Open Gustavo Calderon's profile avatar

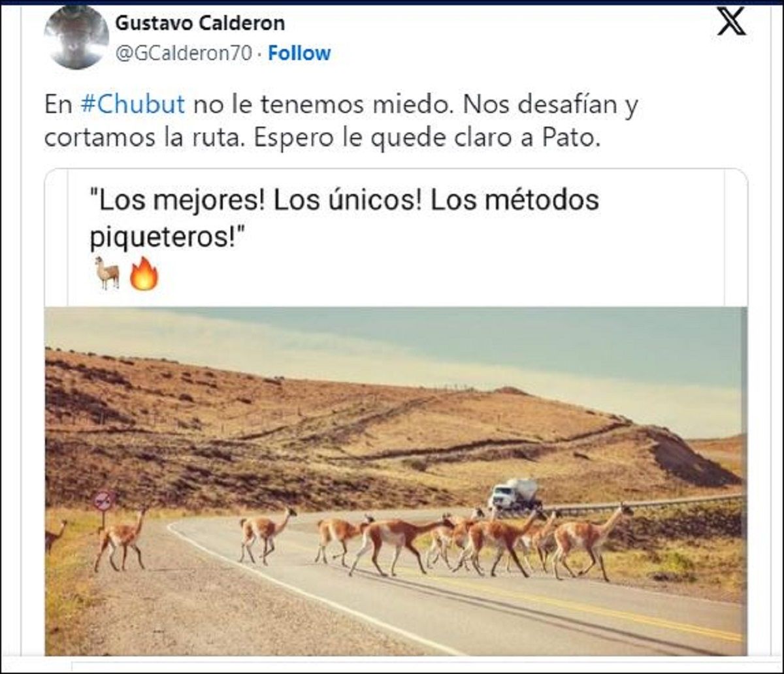[x=76, y=37]
